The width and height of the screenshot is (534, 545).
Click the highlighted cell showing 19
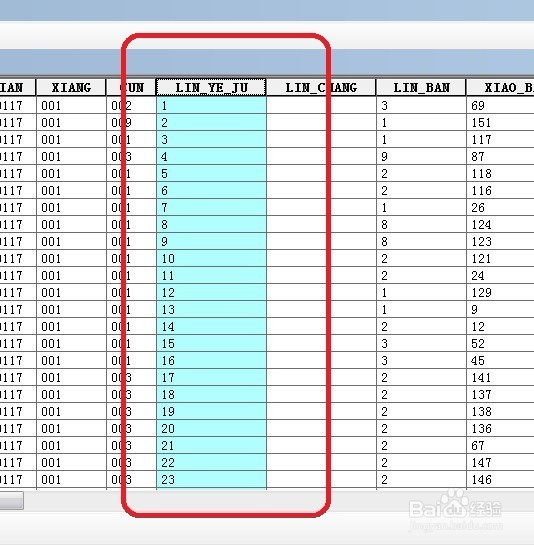[x=211, y=412]
